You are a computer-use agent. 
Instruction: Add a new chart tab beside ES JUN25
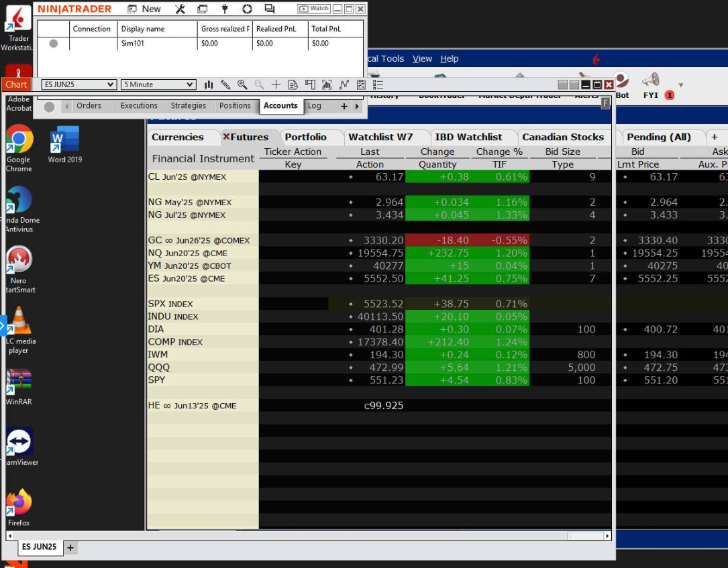(70, 548)
